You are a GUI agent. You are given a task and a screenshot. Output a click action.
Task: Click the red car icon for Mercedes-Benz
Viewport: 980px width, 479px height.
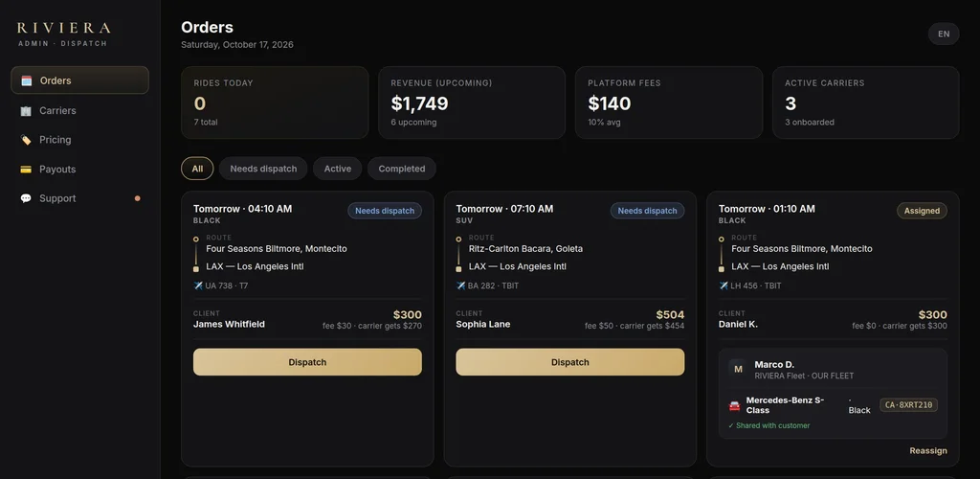[734, 406]
